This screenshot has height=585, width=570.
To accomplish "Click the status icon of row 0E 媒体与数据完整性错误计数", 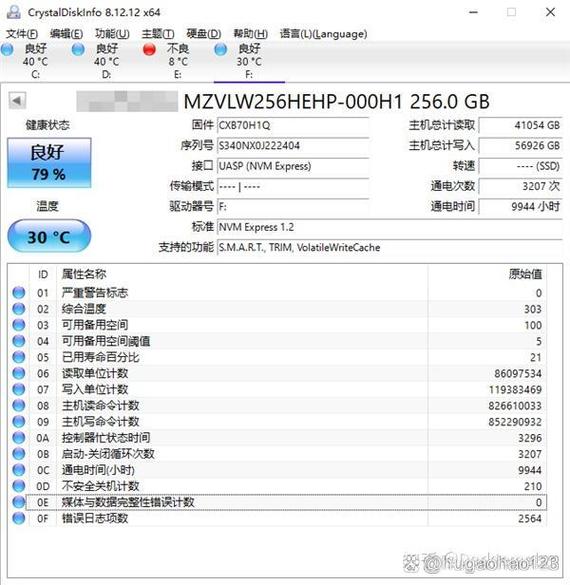I will 19,502.
